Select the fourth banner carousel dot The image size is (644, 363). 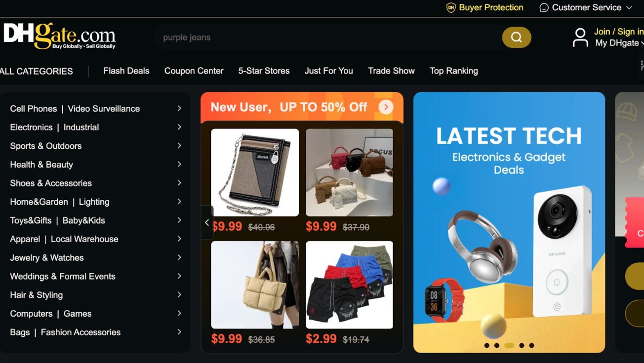pos(522,346)
